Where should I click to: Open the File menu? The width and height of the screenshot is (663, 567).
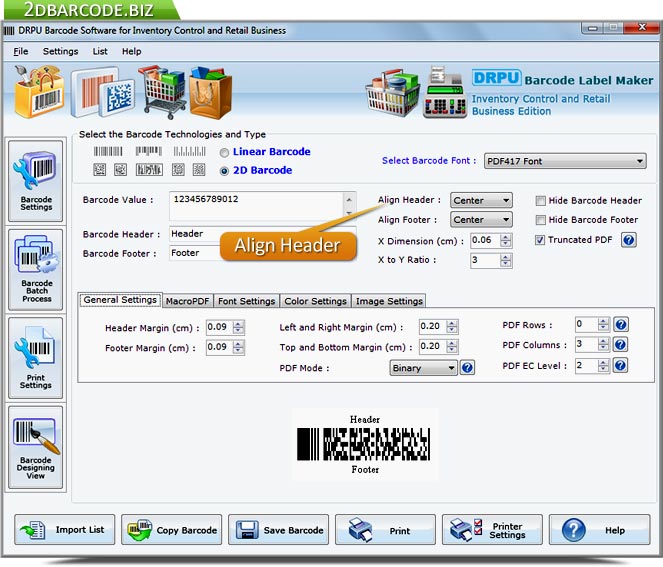pos(21,52)
